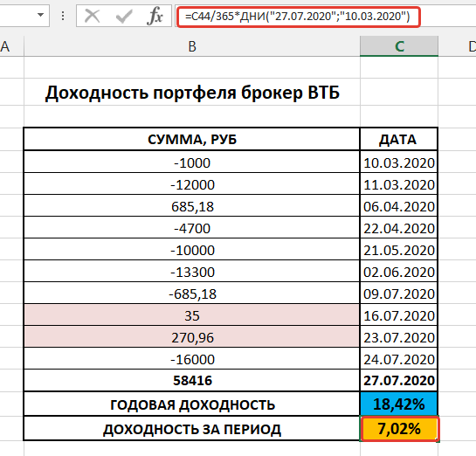Select the cell with value -12000

[192, 183]
